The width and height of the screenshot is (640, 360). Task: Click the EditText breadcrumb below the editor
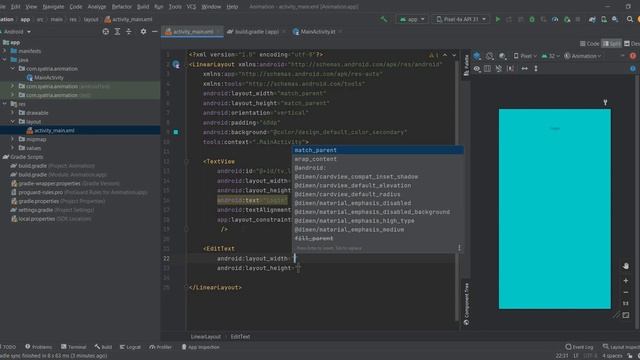(x=240, y=337)
